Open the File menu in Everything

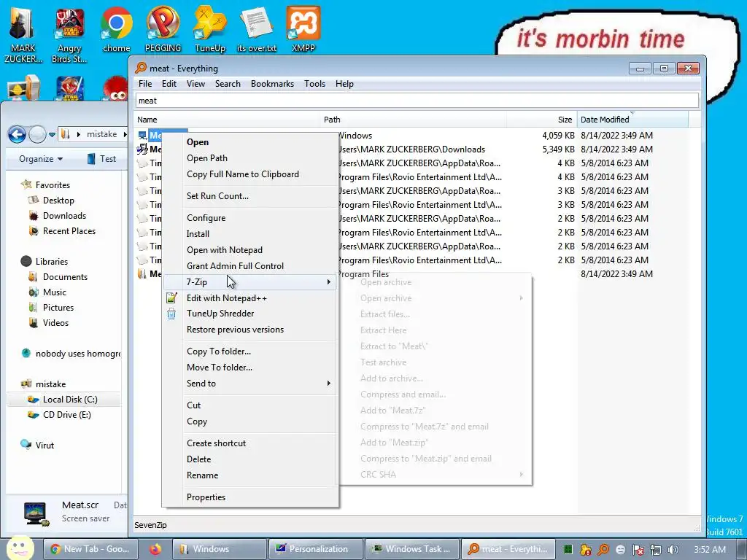click(x=145, y=84)
